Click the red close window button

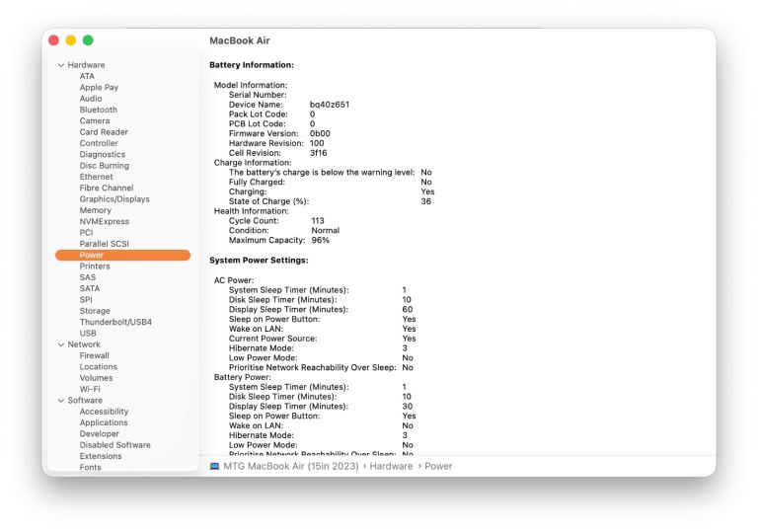54,40
